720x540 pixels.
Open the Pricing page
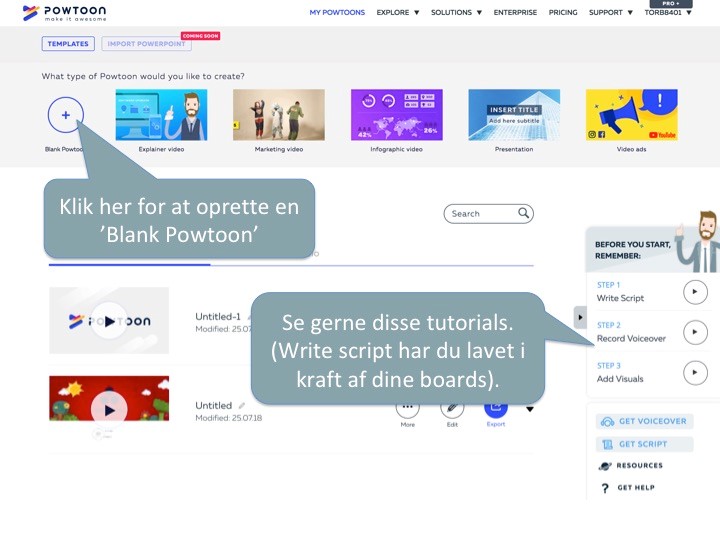coord(563,13)
